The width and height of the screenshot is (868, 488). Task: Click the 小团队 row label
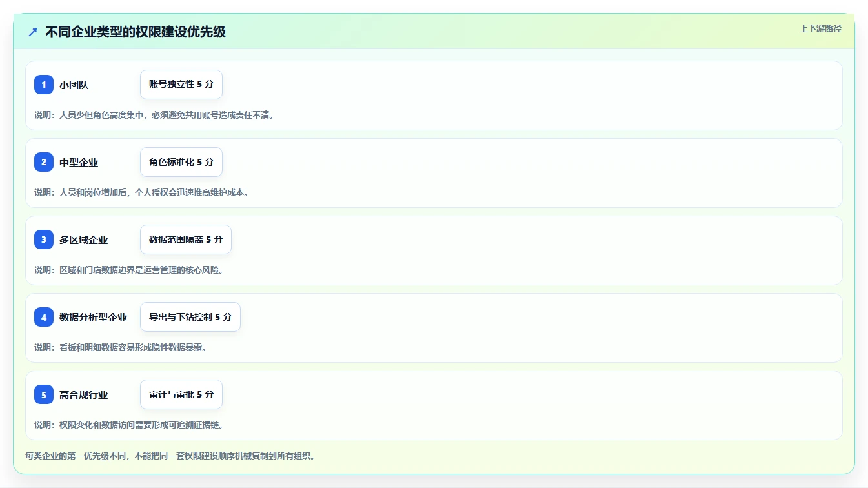(74, 85)
